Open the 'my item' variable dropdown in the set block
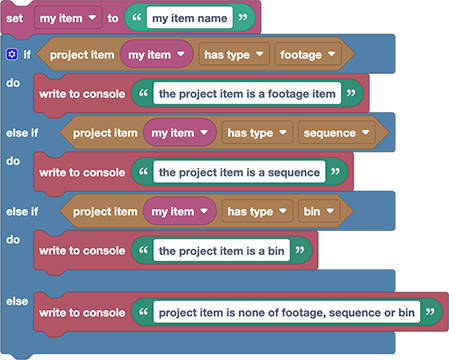 [x=68, y=18]
